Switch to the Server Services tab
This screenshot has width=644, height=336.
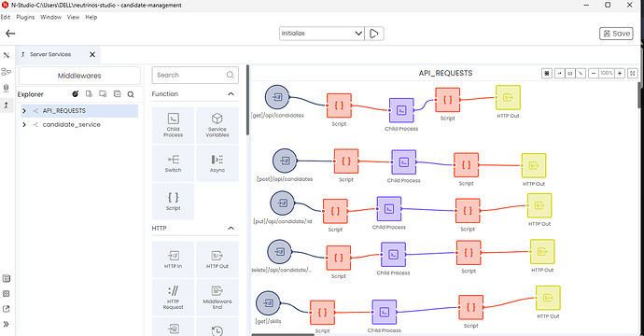(x=50, y=54)
